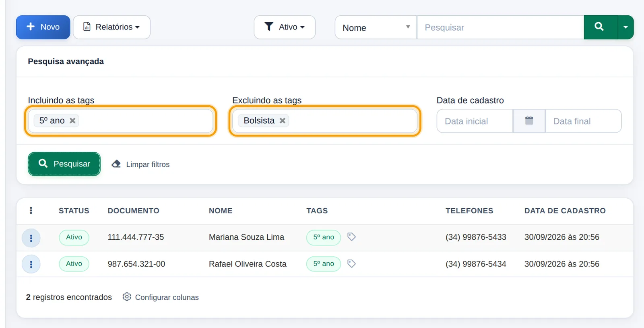
Task: Click the Incluindo as tags field
Action: pyautogui.click(x=120, y=121)
